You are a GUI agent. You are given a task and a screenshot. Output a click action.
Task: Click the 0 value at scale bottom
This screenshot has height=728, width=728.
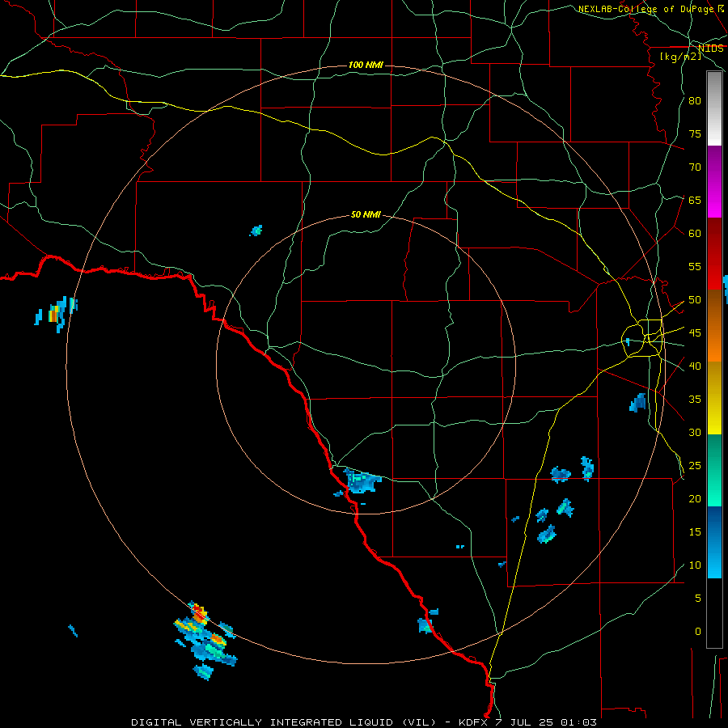(698, 632)
